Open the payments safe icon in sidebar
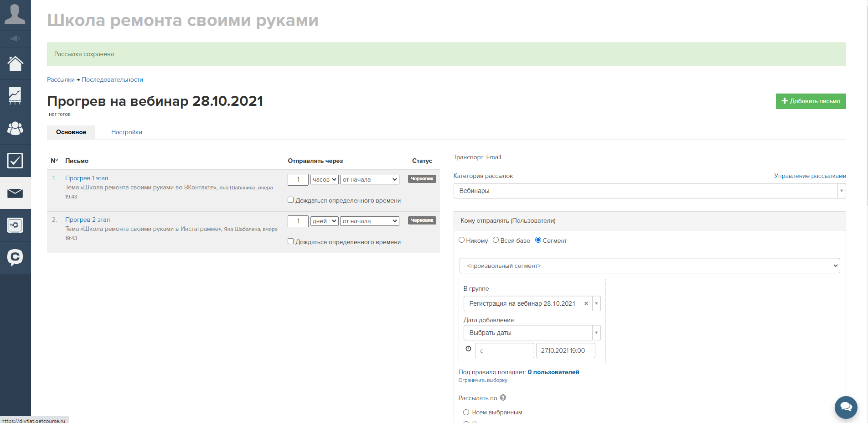 (15, 225)
